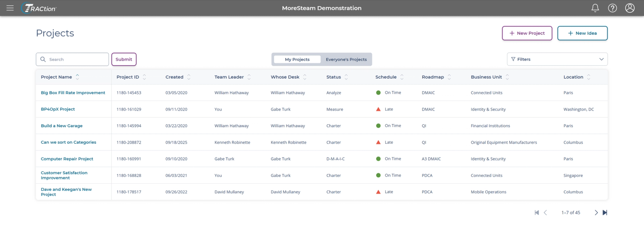
Task: Click the TRACtion logo
Action: point(39,8)
